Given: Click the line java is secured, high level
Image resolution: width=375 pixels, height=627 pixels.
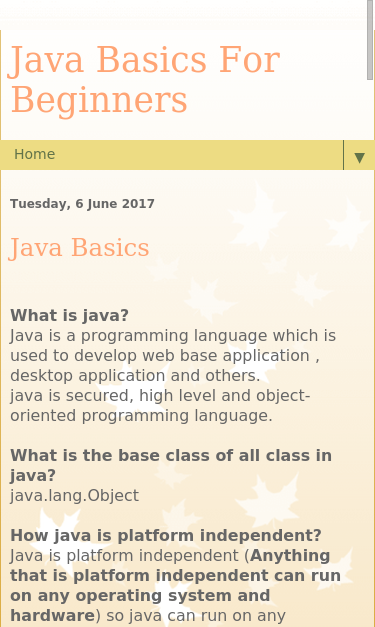Looking at the screenshot, I should click(160, 395).
